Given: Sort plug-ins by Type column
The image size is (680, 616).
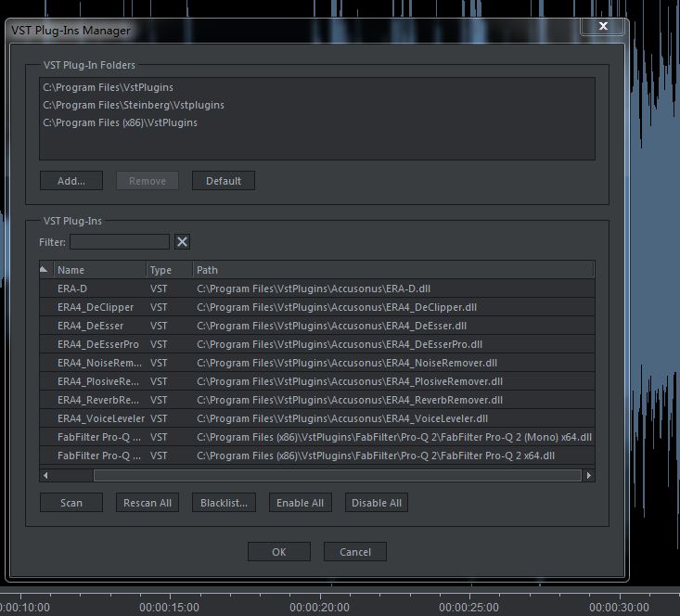Looking at the screenshot, I should tap(168, 270).
